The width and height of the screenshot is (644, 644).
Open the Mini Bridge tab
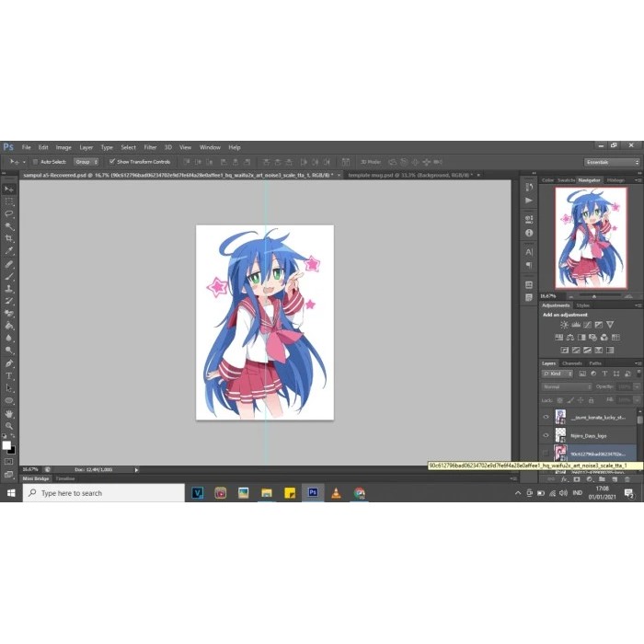(x=36, y=478)
